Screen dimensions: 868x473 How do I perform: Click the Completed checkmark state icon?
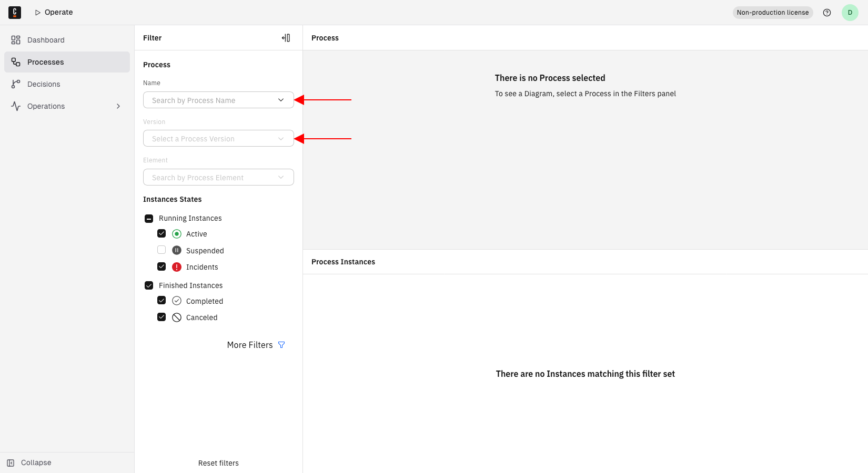tap(177, 301)
